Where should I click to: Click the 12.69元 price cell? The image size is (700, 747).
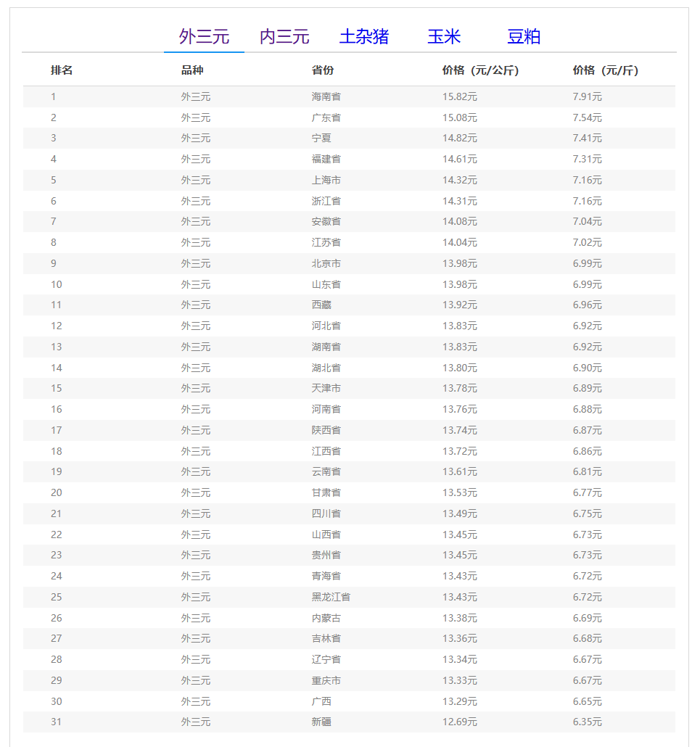pyautogui.click(x=460, y=722)
